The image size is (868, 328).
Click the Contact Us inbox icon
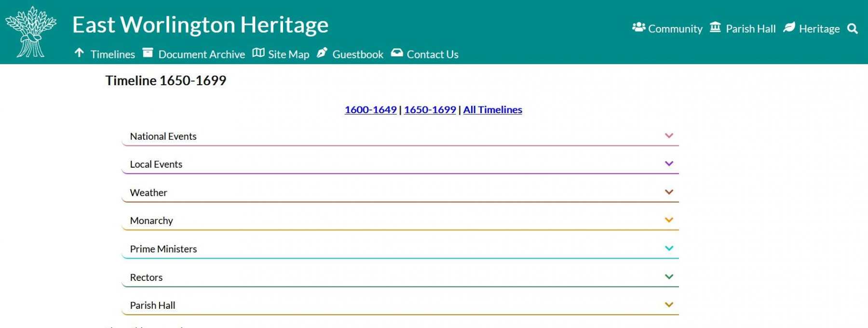(397, 52)
